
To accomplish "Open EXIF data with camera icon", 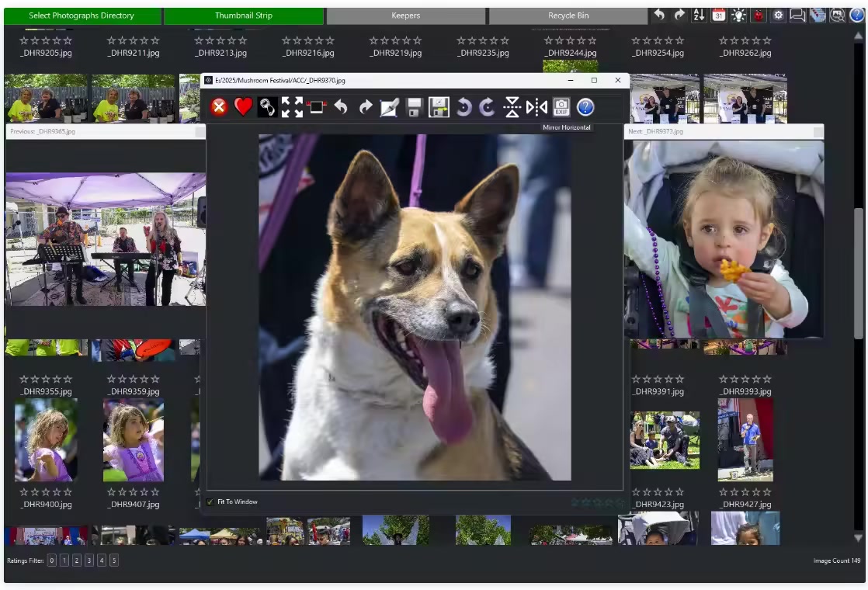I will (561, 107).
